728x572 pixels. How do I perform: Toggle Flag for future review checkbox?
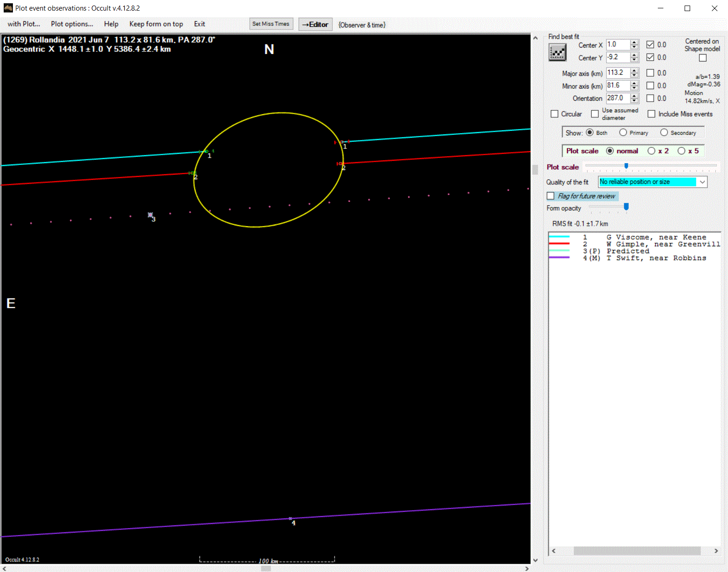[551, 196]
